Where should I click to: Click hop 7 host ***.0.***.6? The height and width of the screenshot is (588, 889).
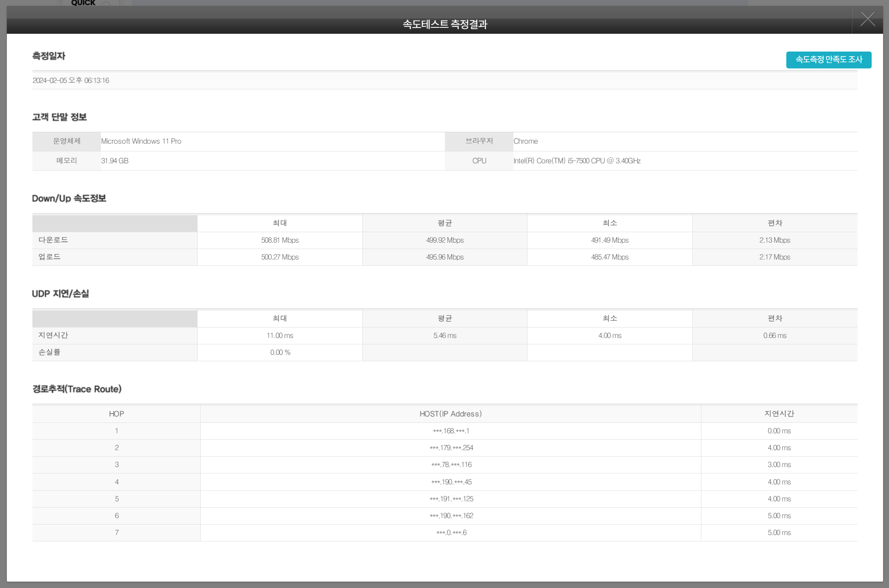(451, 533)
